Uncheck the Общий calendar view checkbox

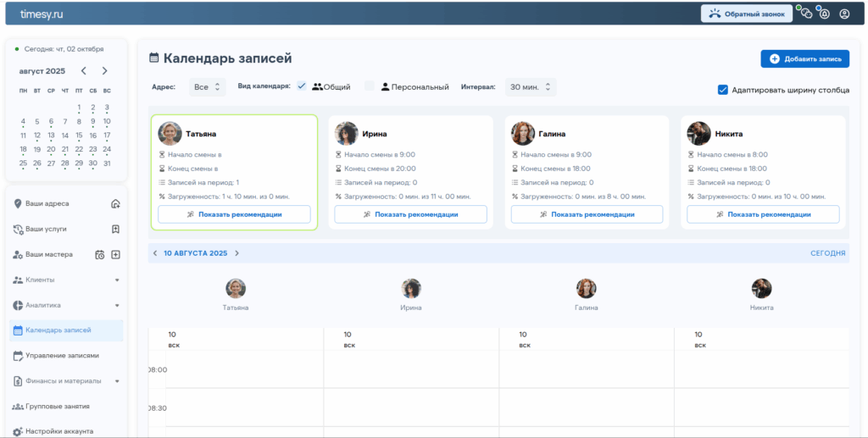[302, 86]
